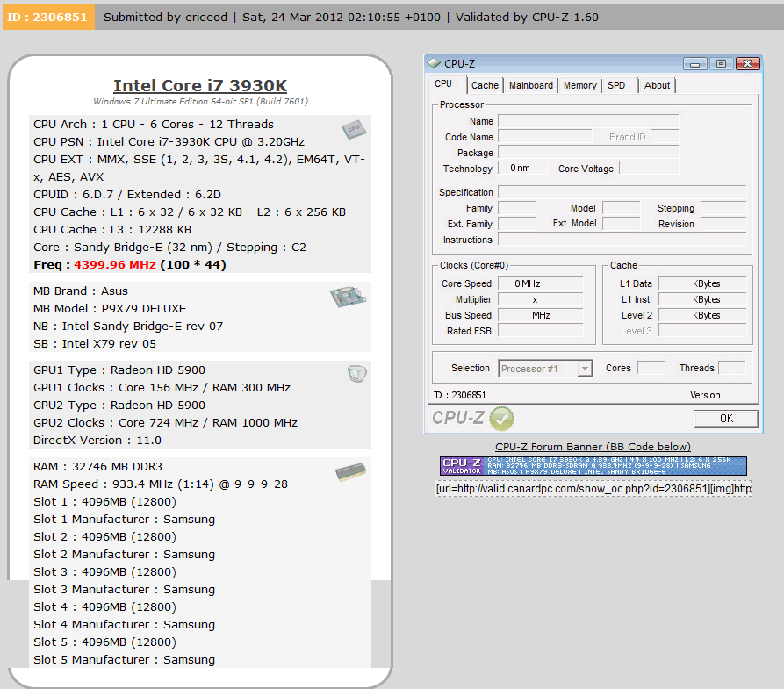Click the CPU chip icon in specs panel
The width and height of the screenshot is (784, 689).
tap(354, 129)
